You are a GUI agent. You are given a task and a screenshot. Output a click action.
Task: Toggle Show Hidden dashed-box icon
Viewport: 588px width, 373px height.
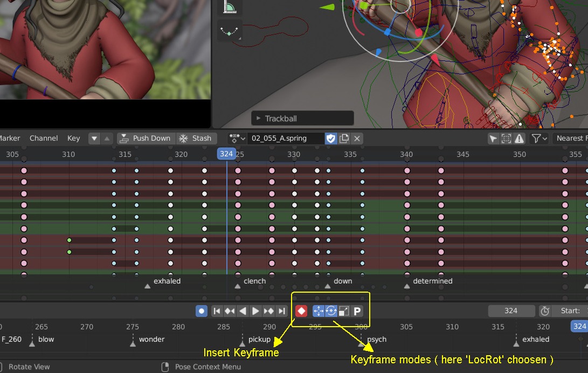506,139
